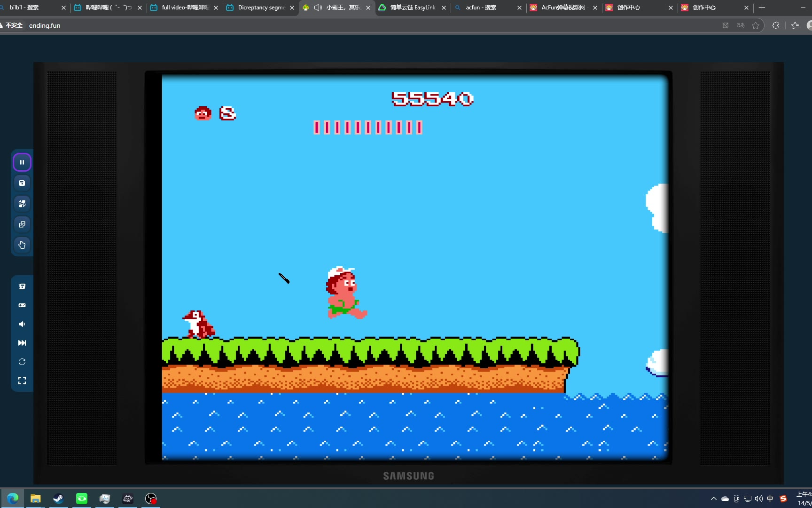Close the 'acfun - 搜索' tab
This screenshot has height=508, width=812.
(x=519, y=8)
